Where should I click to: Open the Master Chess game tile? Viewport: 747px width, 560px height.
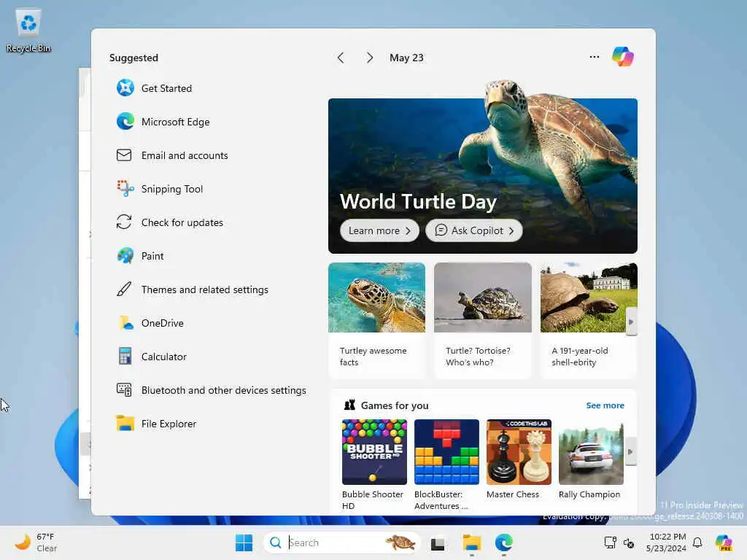519,459
